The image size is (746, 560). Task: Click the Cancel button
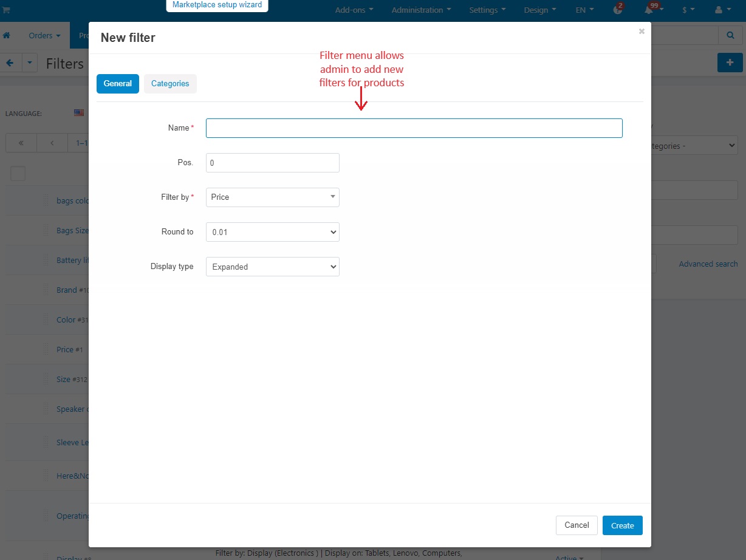[577, 525]
